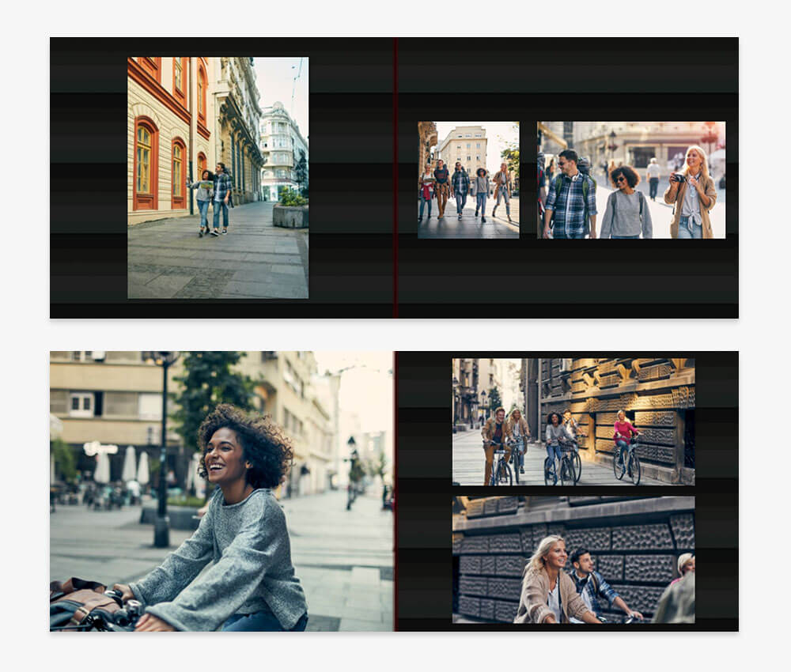Select the photo of cyclists passing ornate building

coord(573,421)
